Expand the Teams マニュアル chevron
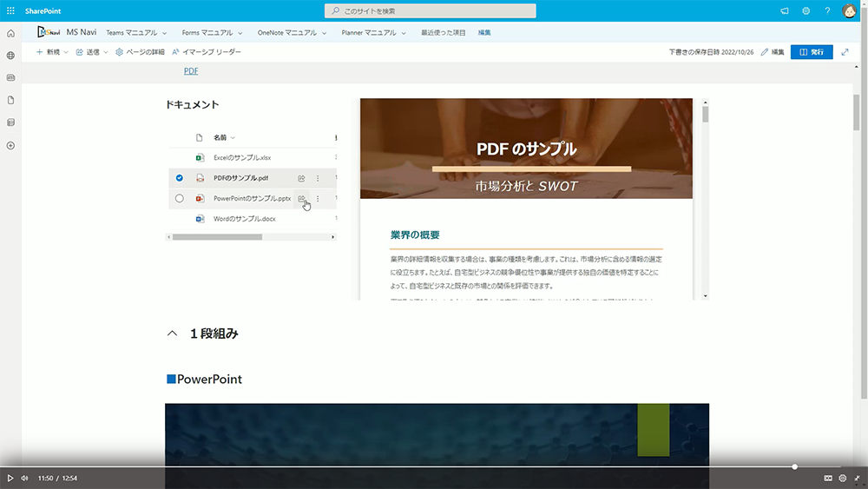The image size is (868, 489). tap(164, 33)
